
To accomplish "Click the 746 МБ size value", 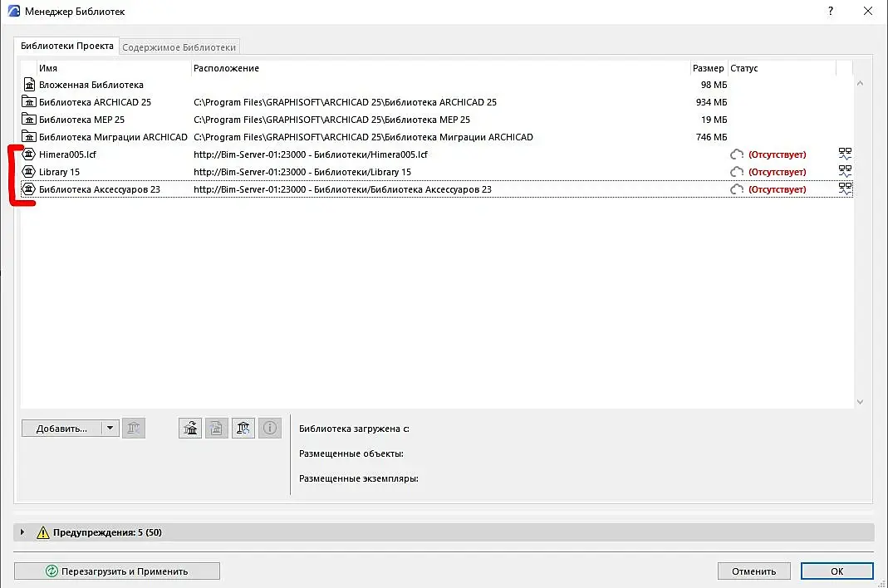I will [711, 136].
